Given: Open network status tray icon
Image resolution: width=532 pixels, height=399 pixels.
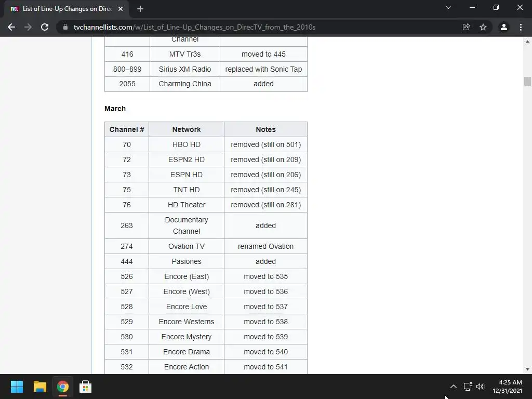Looking at the screenshot, I should tap(468, 387).
